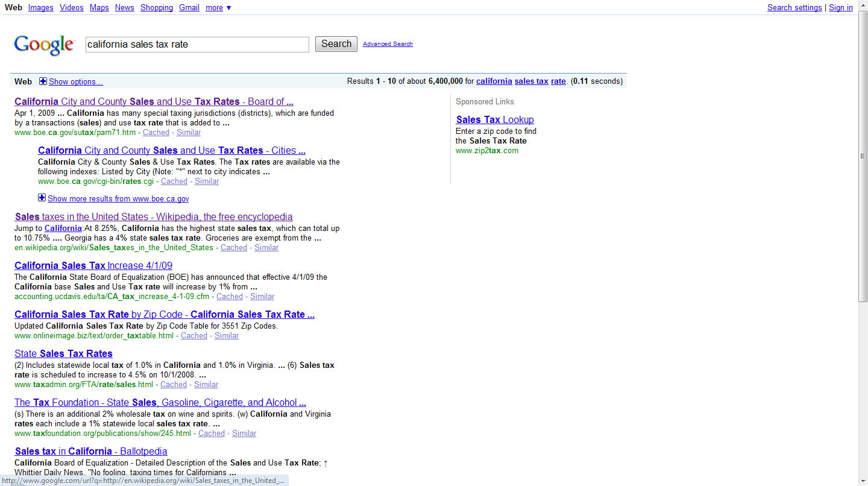Click Cached for taxfoundation.org result
The width and height of the screenshot is (868, 486).
(x=212, y=433)
